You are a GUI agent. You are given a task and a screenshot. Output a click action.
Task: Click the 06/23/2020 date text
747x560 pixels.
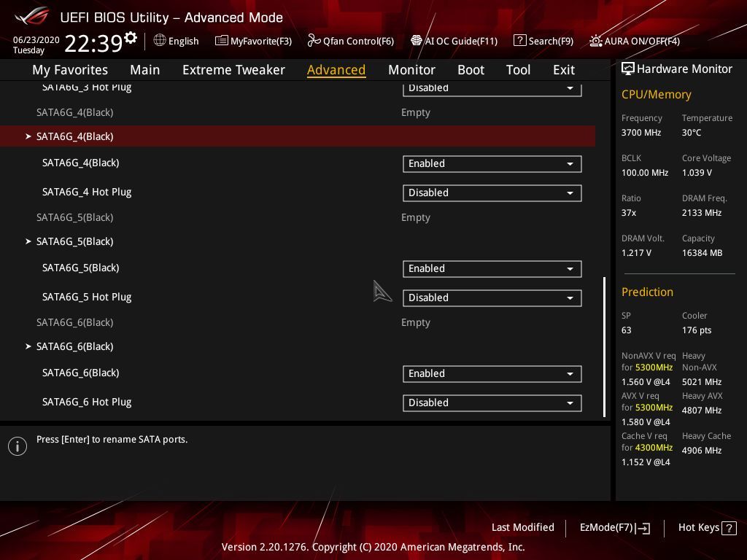[36, 40]
